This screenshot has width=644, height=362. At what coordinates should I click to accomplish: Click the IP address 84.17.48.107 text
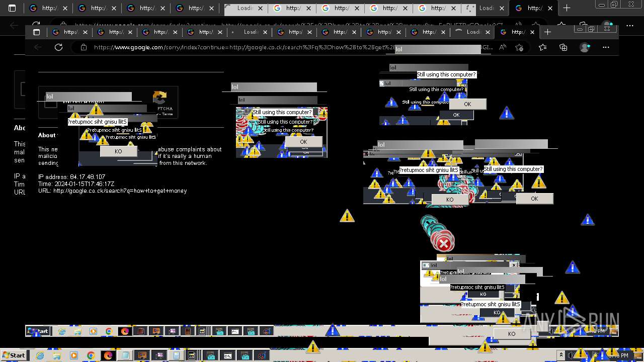click(72, 177)
